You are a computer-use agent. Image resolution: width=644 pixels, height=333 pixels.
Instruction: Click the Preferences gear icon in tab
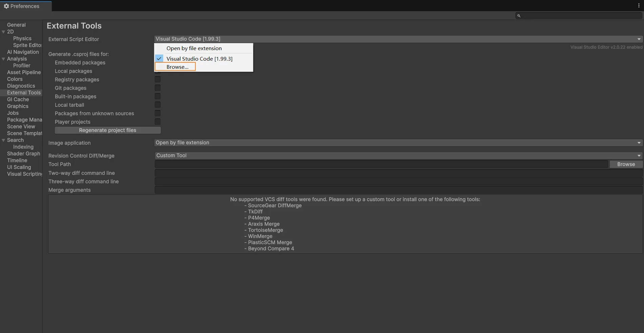(6, 6)
